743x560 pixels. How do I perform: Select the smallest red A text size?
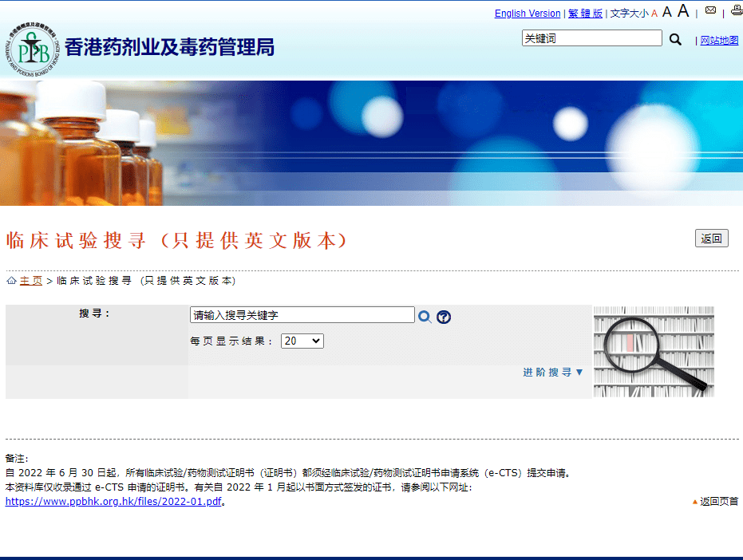click(654, 14)
